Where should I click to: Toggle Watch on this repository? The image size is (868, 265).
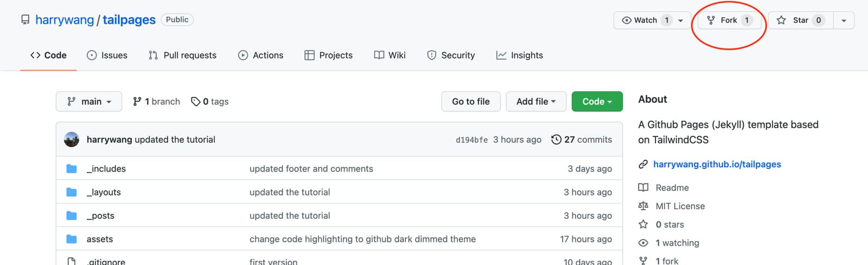click(x=645, y=20)
